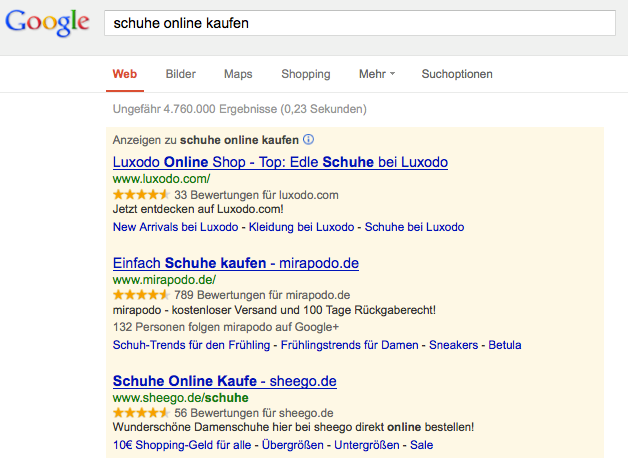Open Suchoptionen search tools
Screen dimensions: 628x465
click(x=457, y=74)
